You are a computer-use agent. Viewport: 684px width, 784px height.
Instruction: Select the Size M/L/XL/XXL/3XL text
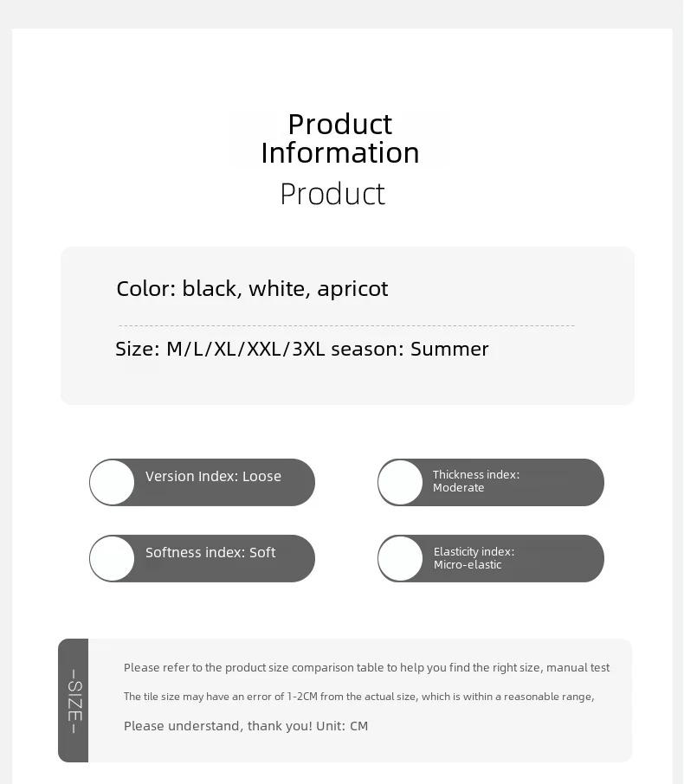coord(220,349)
